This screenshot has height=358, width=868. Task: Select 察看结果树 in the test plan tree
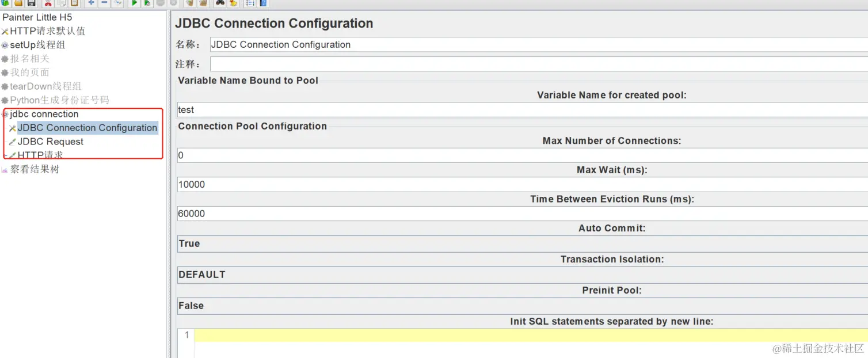35,169
